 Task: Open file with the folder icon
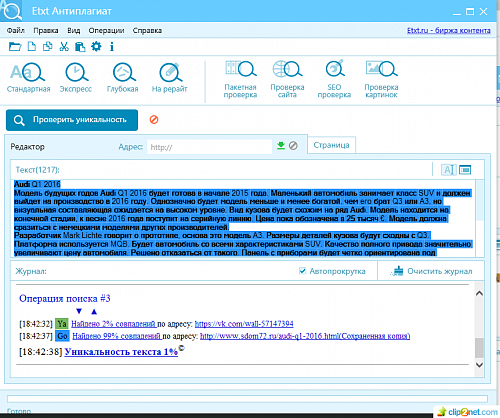tap(15, 47)
